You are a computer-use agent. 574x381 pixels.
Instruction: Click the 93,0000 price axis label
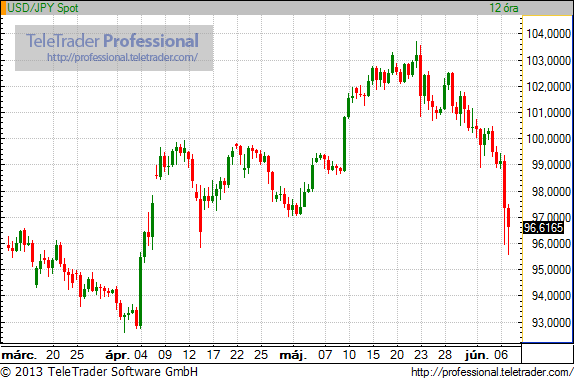pos(551,323)
